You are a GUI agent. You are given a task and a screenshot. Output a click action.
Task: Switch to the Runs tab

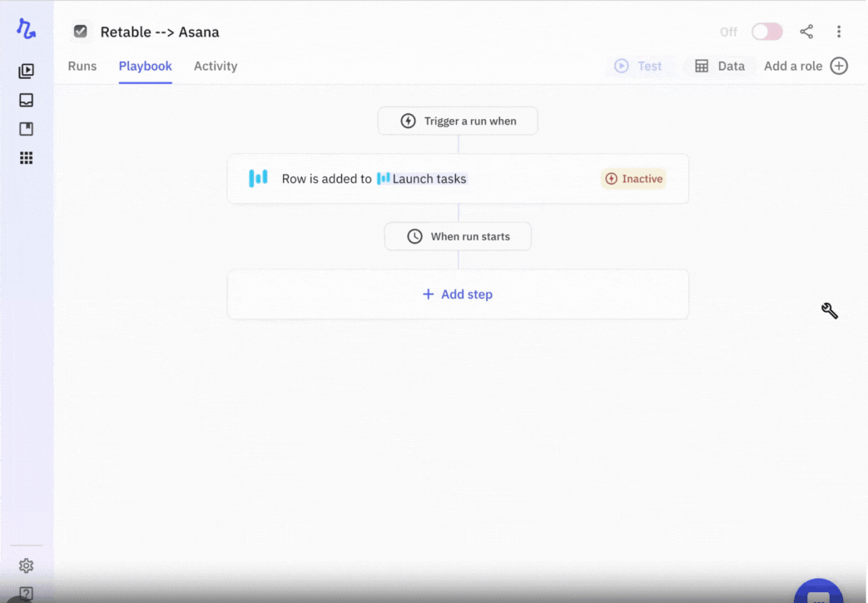tap(82, 66)
